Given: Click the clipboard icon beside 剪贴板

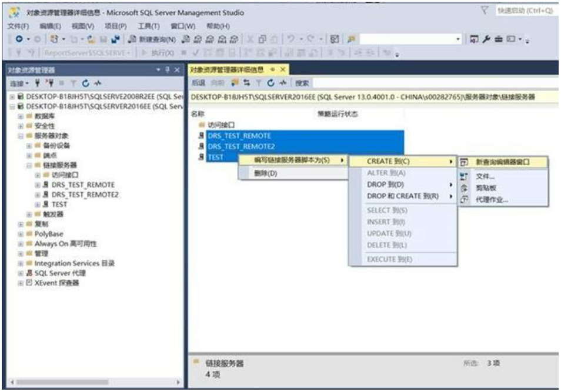Looking at the screenshot, I should pos(464,188).
